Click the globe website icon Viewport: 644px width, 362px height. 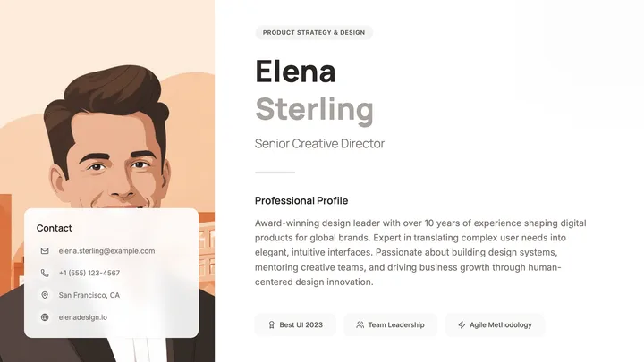coord(45,317)
